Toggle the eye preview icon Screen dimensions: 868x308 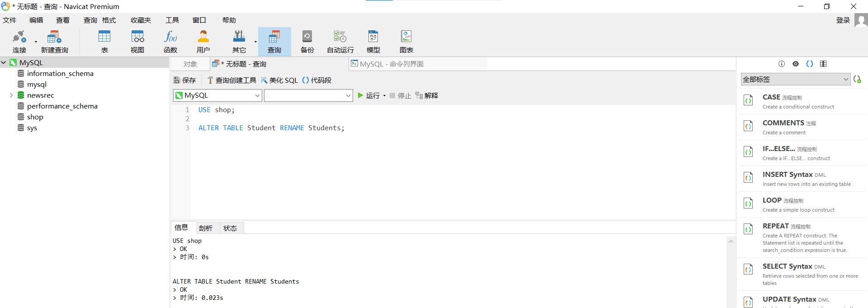[x=796, y=64]
